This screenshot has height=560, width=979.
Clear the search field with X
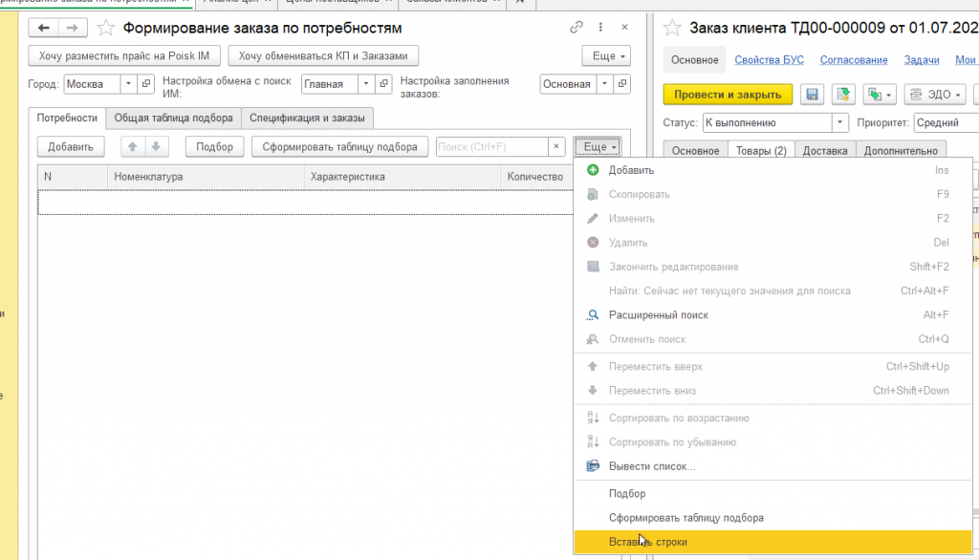coord(556,147)
